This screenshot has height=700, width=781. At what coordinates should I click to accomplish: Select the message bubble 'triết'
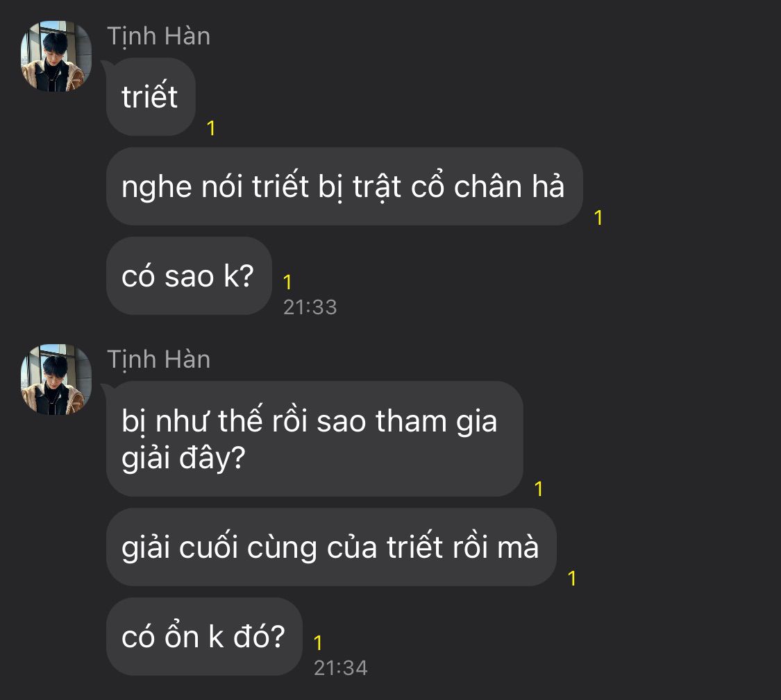click(151, 96)
